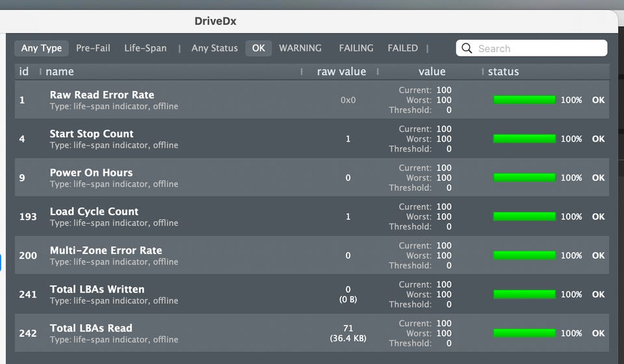This screenshot has width=624, height=364.
Task: Click id 200 cell
Action: (28, 255)
